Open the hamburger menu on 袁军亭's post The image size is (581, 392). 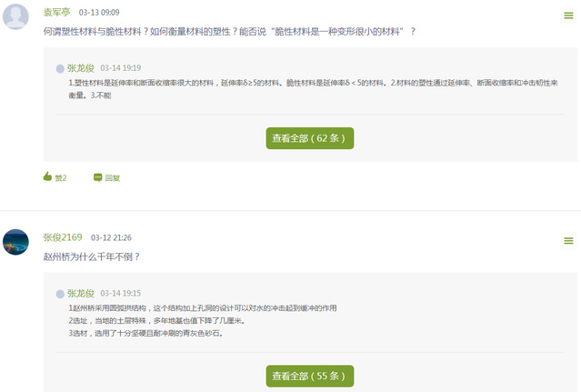pyautogui.click(x=568, y=15)
